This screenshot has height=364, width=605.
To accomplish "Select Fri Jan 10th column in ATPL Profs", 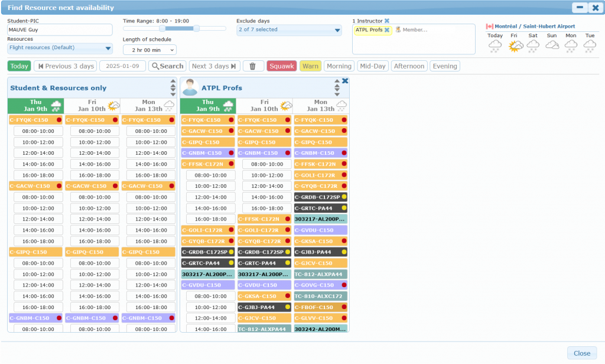I will [265, 106].
